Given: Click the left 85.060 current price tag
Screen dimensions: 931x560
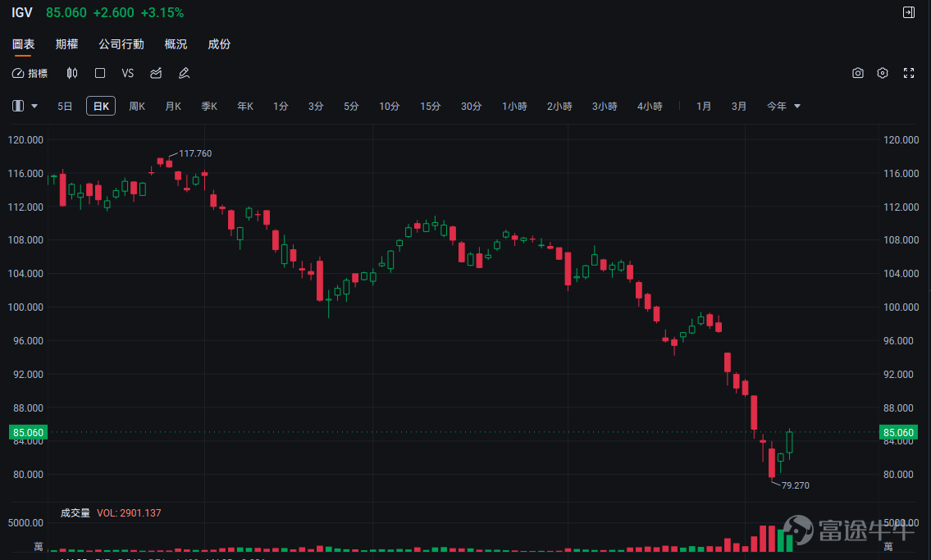Looking at the screenshot, I should [x=29, y=432].
